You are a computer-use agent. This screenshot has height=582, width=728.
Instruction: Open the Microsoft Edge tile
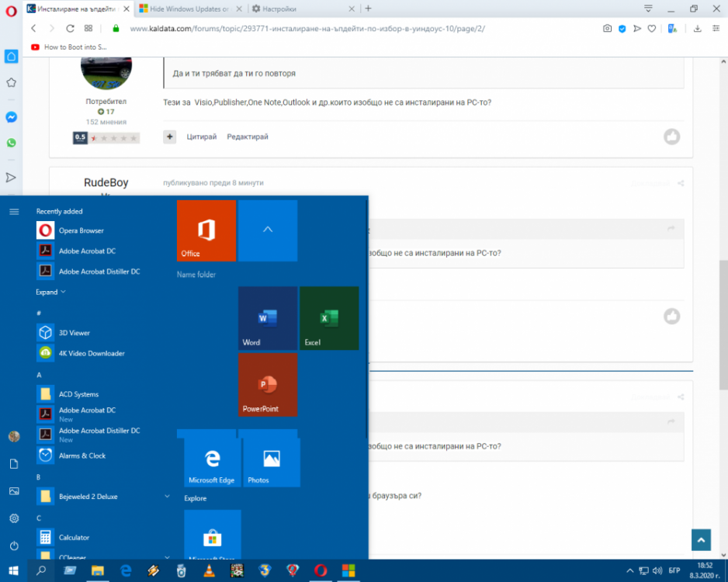click(212, 462)
